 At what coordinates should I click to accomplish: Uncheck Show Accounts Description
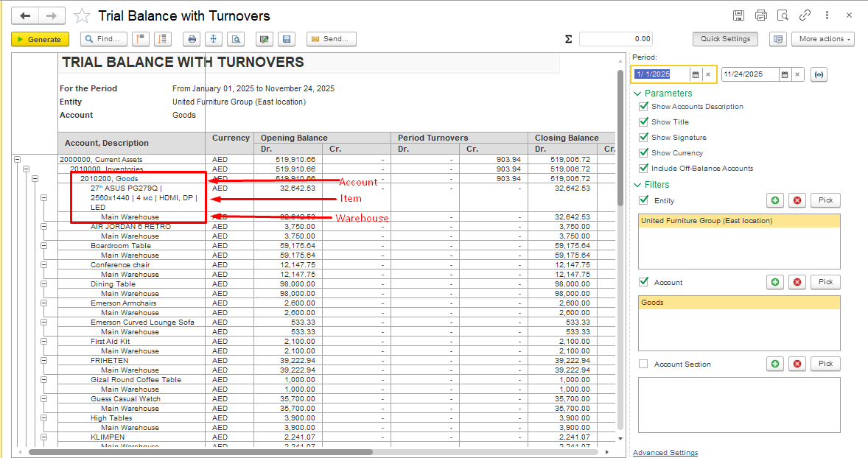(644, 107)
